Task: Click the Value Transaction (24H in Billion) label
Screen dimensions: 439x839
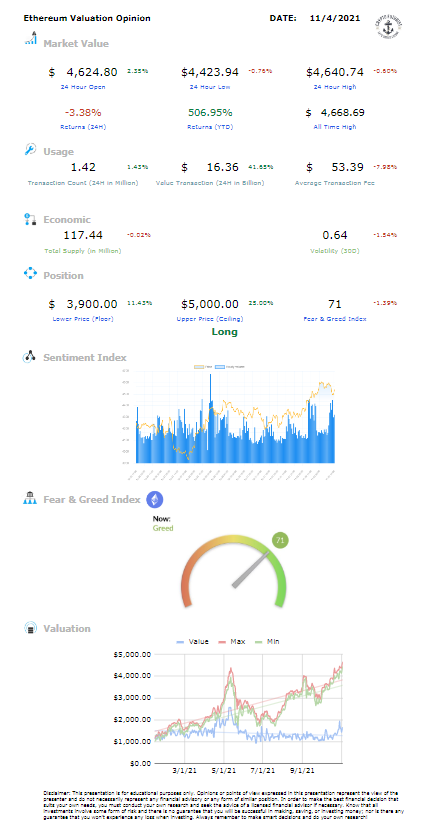Action: (210, 183)
